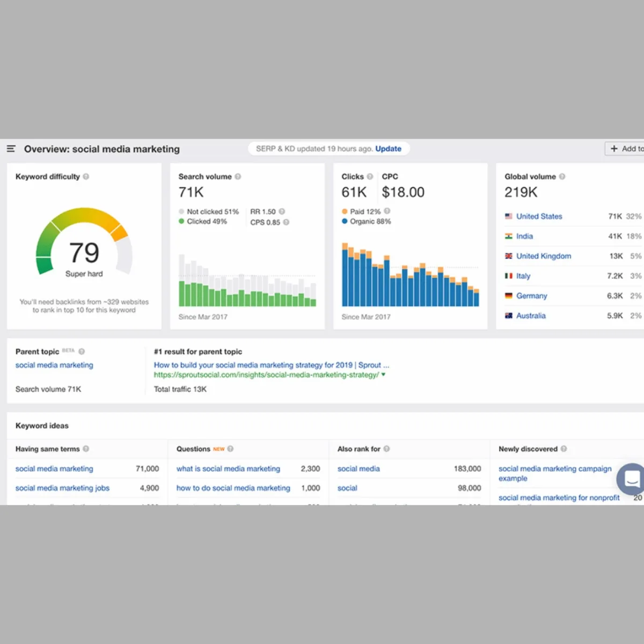Open 'social media marketing for nonprofit' keyword
Screen dimensions: 644x644
[x=559, y=497]
